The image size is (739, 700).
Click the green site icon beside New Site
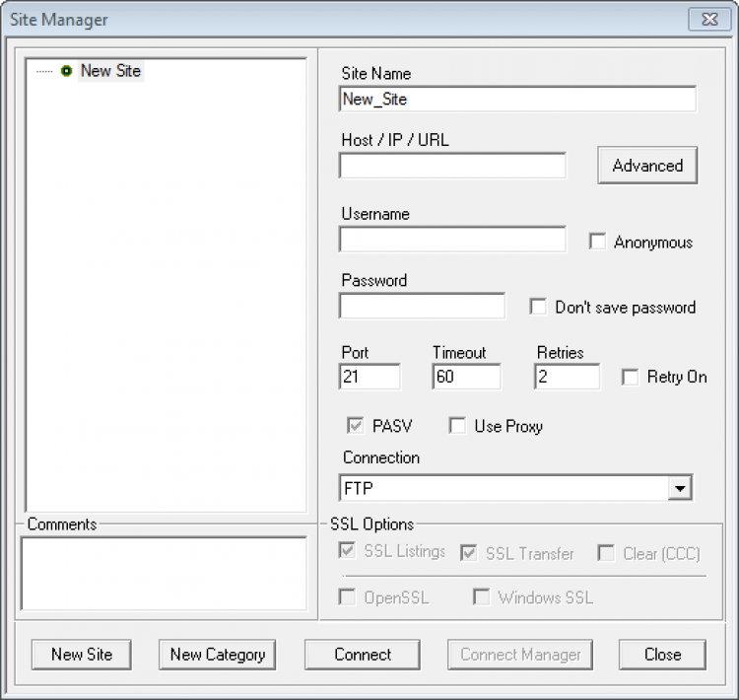pos(66,71)
